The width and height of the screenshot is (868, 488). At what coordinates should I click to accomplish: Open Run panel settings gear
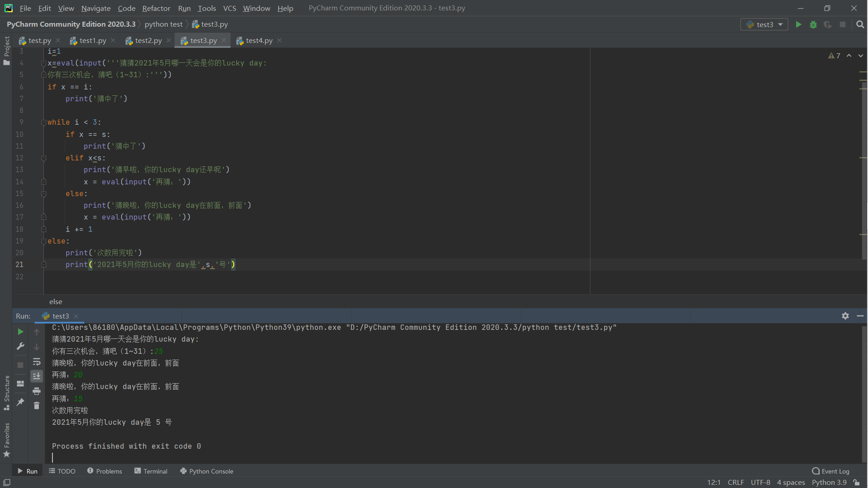coord(845,316)
